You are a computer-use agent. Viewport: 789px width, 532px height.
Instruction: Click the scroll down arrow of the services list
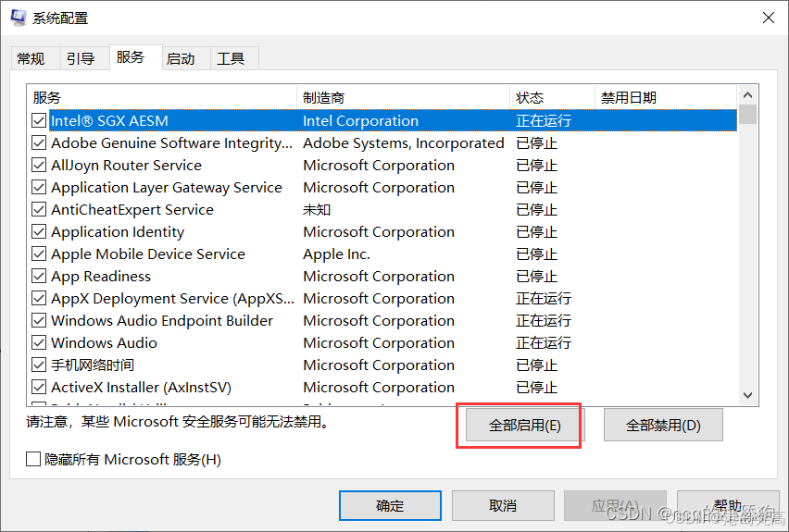click(747, 395)
